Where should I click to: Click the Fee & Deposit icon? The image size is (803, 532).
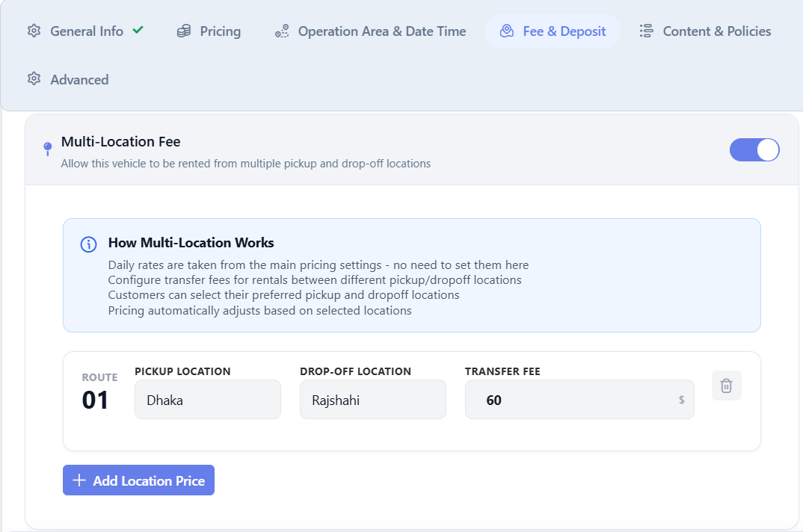point(506,31)
